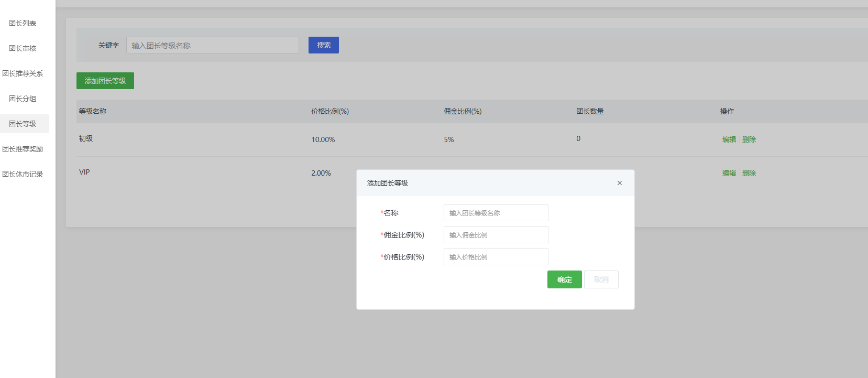The height and width of the screenshot is (378, 868).
Task: Click the green 添加团长等级 button
Action: click(105, 81)
